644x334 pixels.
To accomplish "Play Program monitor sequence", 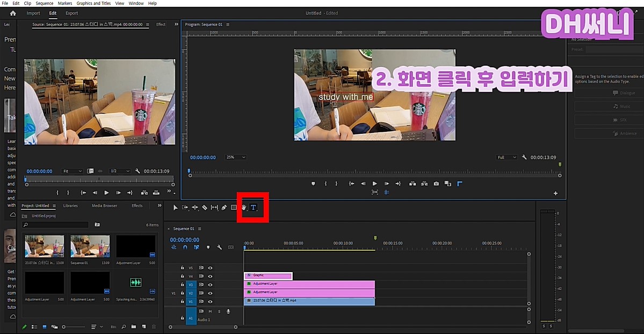I will [374, 183].
